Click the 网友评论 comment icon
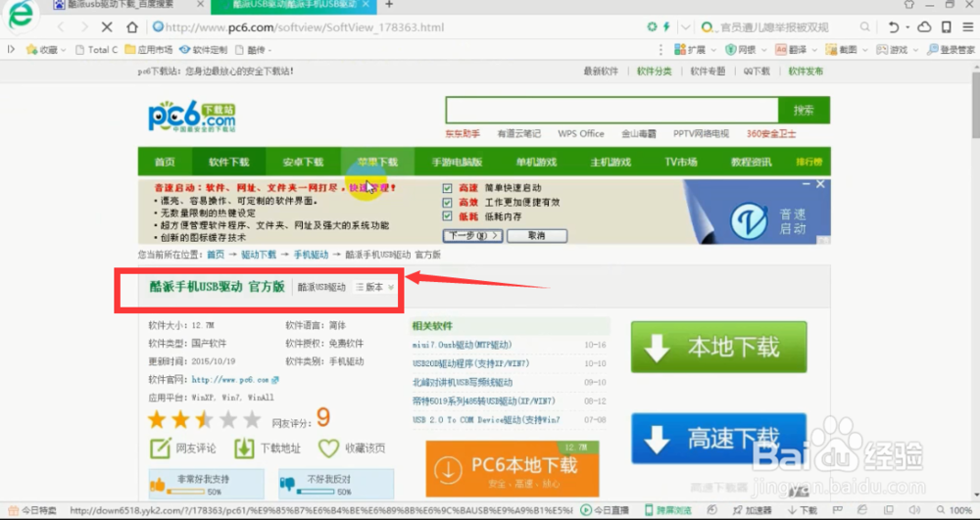This screenshot has width=980, height=520. coord(161,449)
